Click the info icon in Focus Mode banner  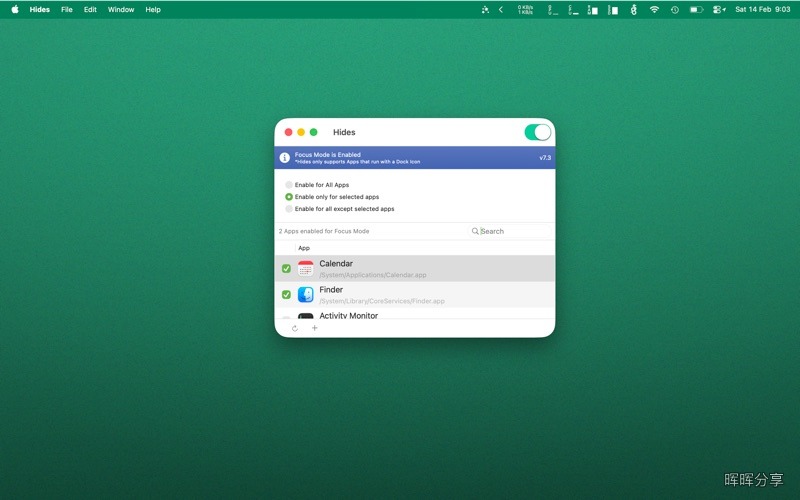click(x=285, y=158)
